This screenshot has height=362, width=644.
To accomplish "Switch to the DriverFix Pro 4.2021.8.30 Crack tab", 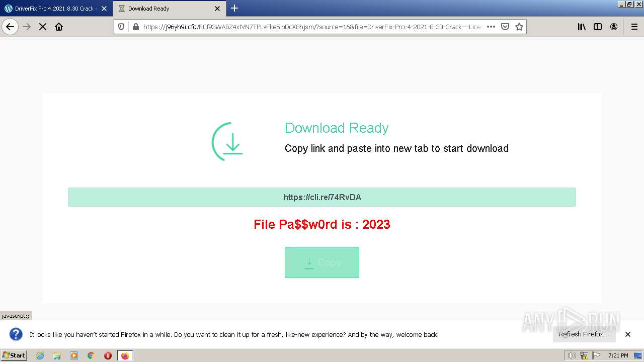I will [56, 9].
